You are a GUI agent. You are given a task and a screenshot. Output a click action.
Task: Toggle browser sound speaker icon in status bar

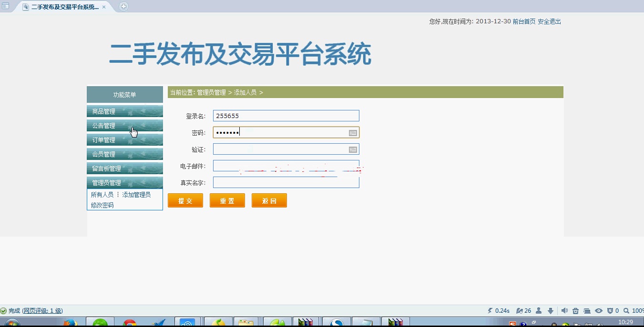tap(564, 311)
